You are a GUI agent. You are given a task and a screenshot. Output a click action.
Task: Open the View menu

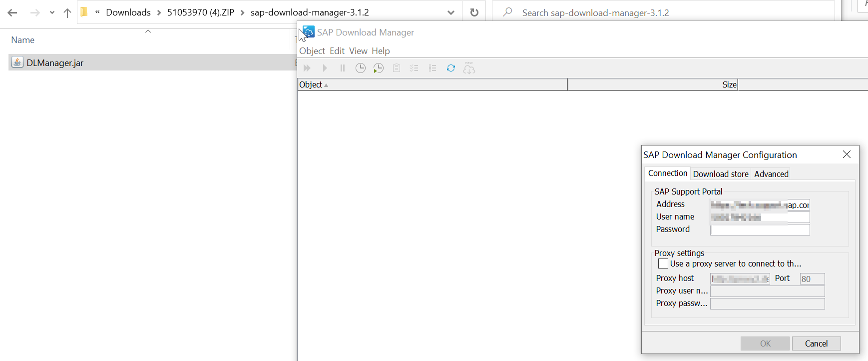(x=358, y=51)
